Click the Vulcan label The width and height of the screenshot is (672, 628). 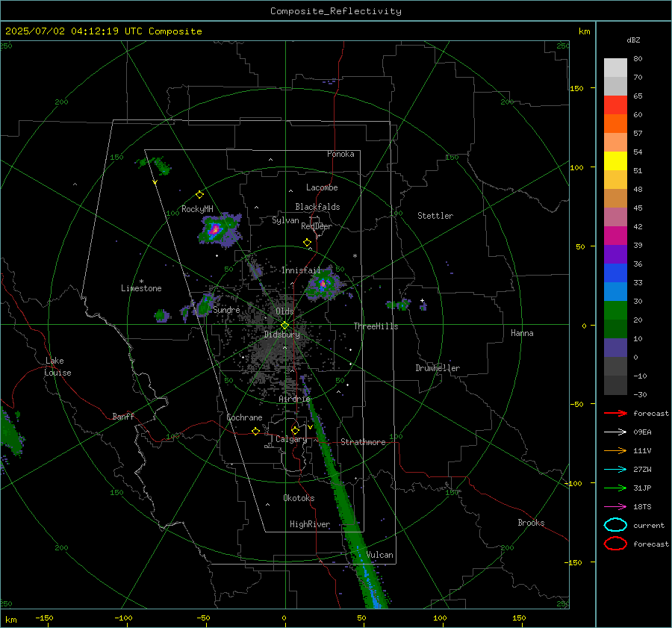(x=379, y=555)
